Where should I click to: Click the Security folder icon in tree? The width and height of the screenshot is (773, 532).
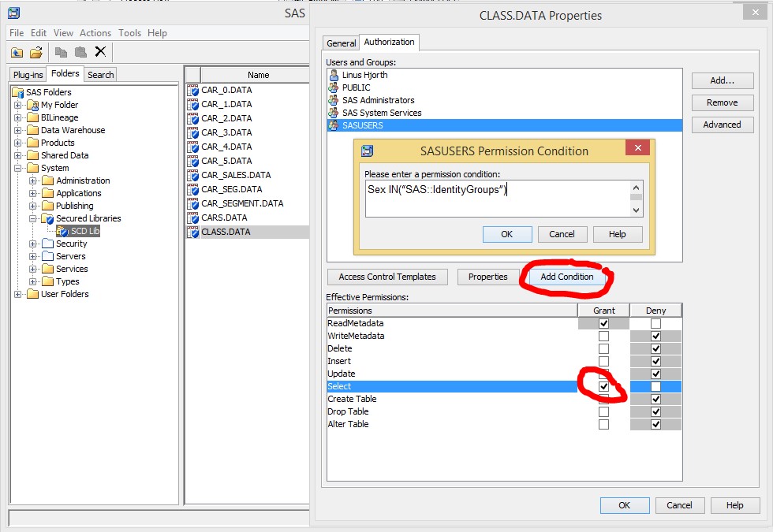(48, 244)
